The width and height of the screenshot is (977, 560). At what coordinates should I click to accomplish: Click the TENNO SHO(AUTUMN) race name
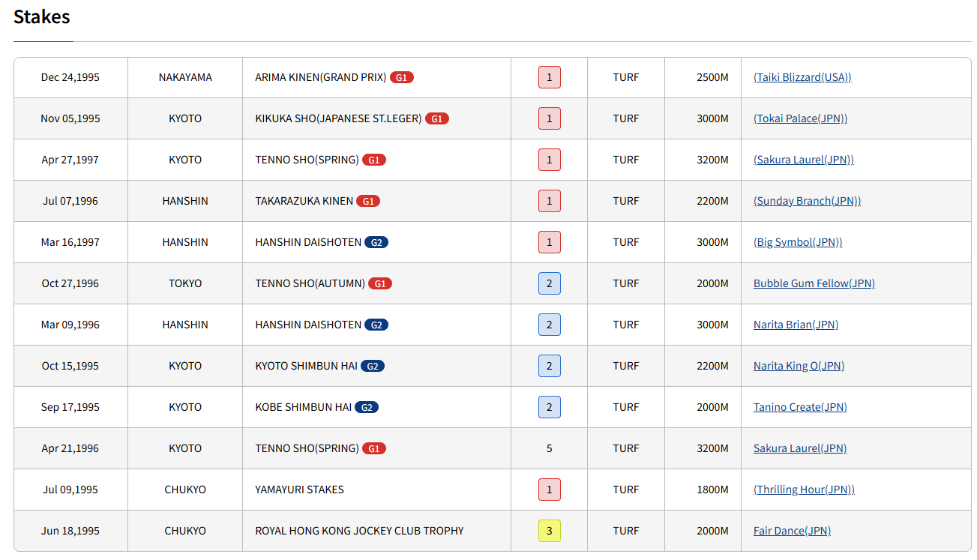[x=310, y=283]
